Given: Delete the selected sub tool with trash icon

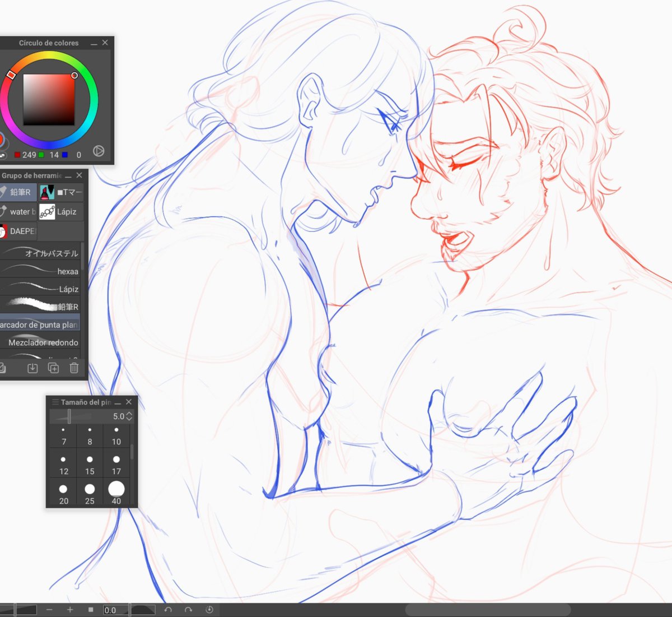Looking at the screenshot, I should 74,368.
